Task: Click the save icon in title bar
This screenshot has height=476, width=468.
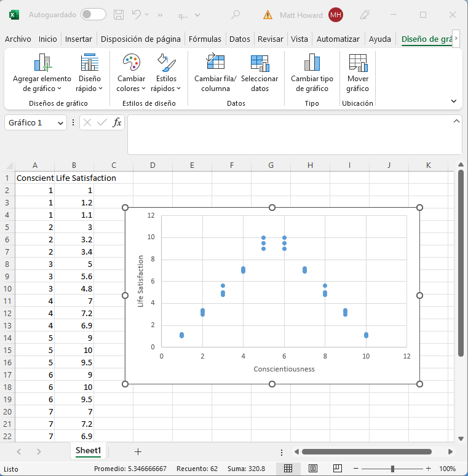Action: tap(119, 15)
